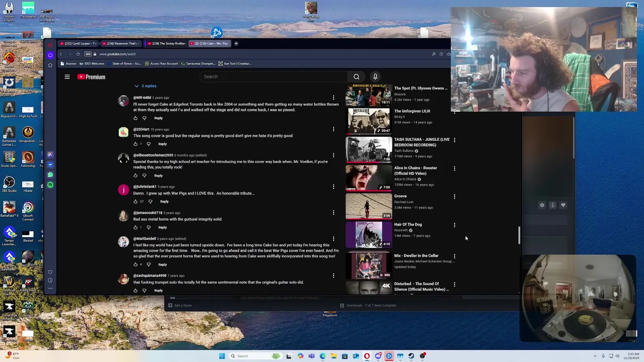Open Groove by Rachael Lust video title

point(400,196)
